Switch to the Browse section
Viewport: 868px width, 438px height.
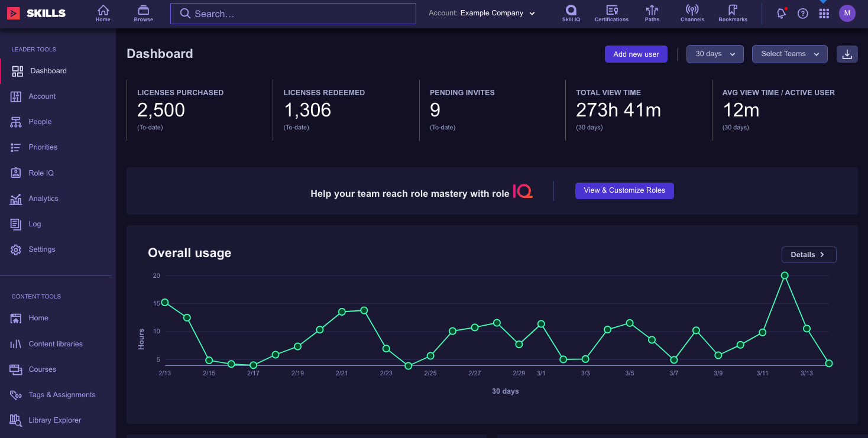click(143, 13)
